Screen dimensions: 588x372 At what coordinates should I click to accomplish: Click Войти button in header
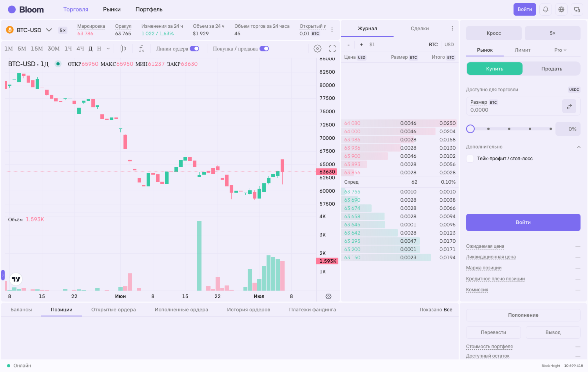(x=524, y=9)
